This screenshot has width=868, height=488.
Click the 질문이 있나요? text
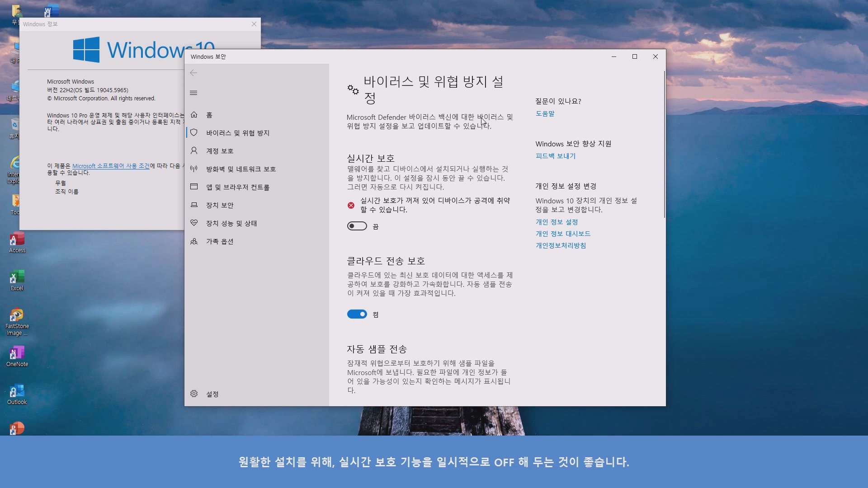tap(558, 101)
